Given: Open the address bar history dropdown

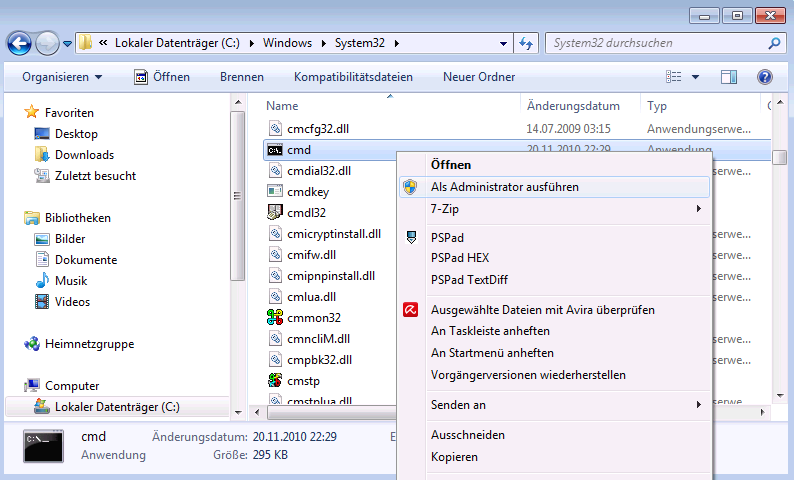Looking at the screenshot, I should 503,44.
